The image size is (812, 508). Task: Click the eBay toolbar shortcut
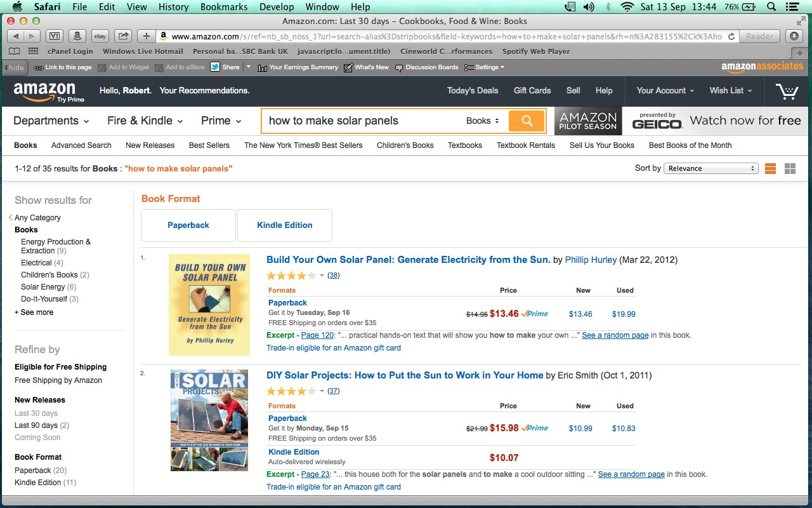coord(100,36)
